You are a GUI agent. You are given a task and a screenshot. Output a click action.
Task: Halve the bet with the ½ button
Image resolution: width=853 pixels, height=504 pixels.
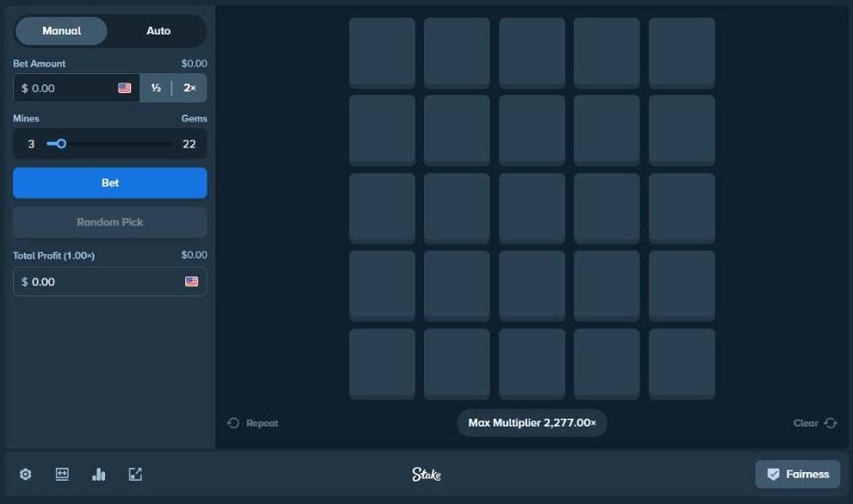[156, 88]
